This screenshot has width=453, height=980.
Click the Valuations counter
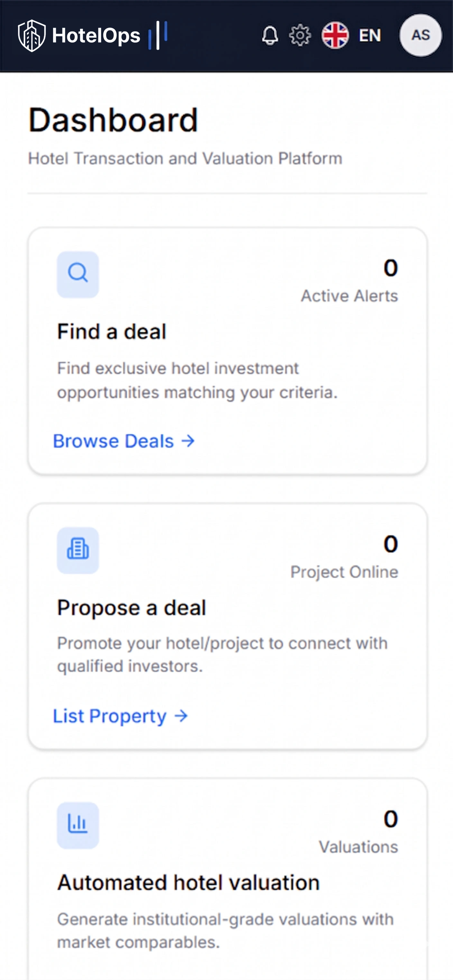[x=391, y=819]
